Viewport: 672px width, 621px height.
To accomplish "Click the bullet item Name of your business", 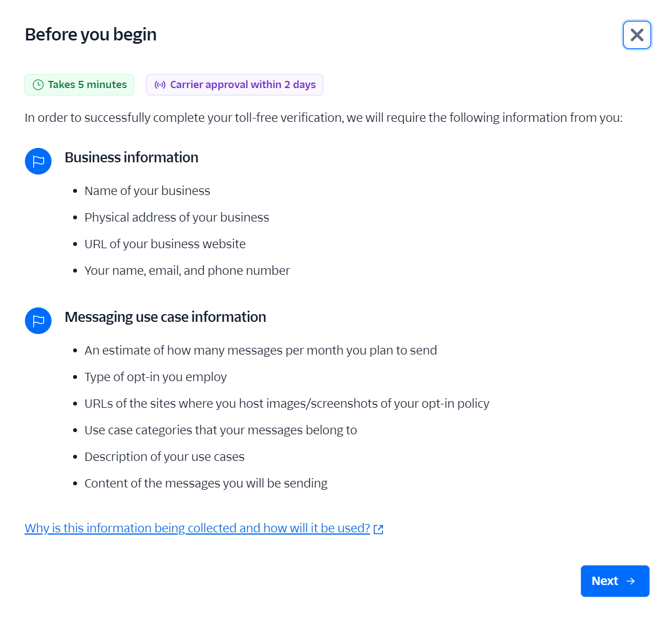I will click(x=147, y=191).
